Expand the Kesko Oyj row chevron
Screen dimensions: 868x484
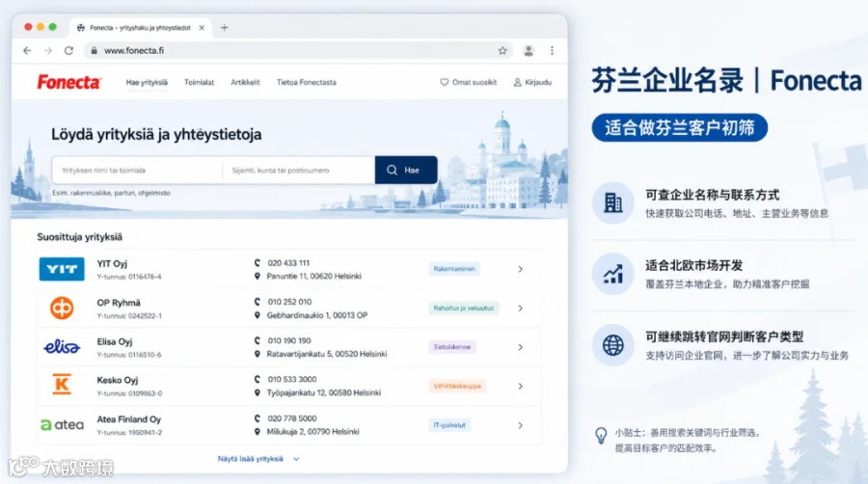[521, 386]
